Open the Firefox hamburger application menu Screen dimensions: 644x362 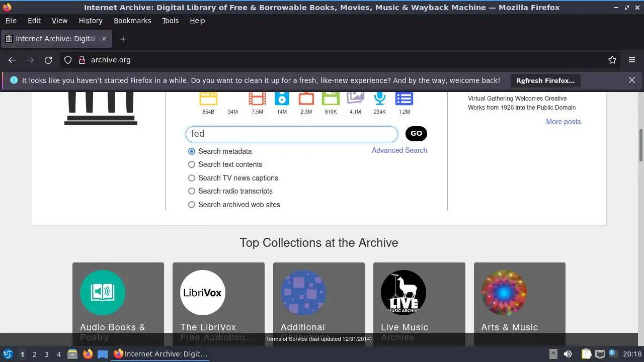coord(632,60)
